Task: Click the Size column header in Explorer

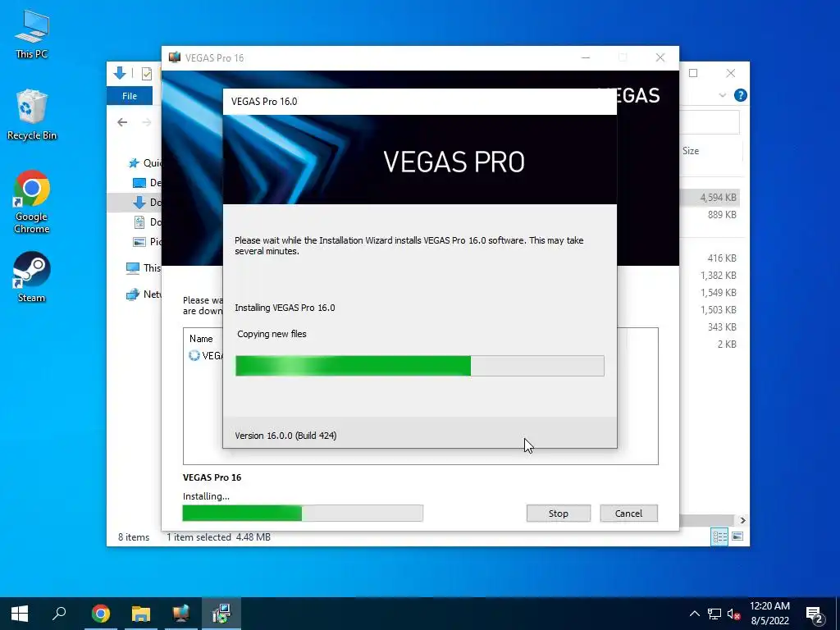Action: tap(691, 151)
